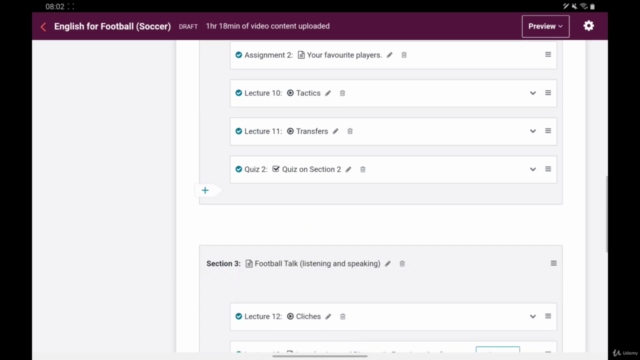Click the Your favourite players title
The width and height of the screenshot is (640, 360).
[x=344, y=55]
